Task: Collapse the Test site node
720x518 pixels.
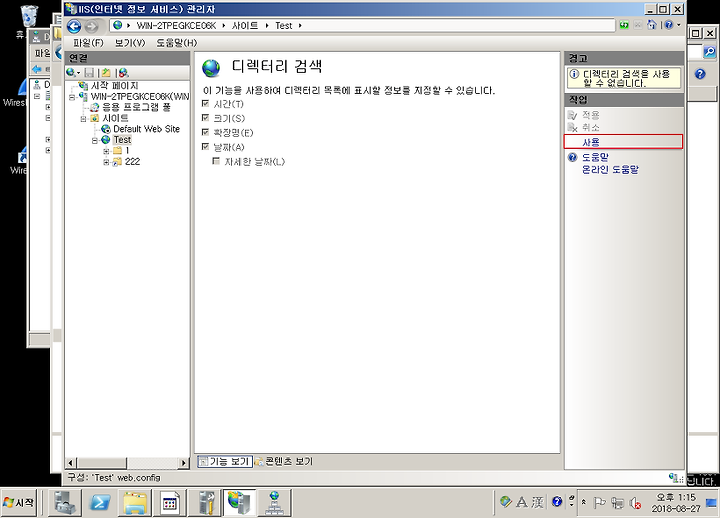Action: point(94,140)
